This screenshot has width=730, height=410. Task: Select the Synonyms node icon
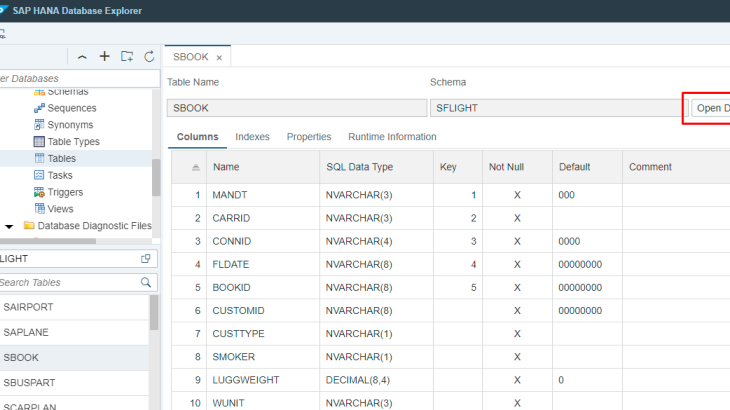pyautogui.click(x=39, y=125)
